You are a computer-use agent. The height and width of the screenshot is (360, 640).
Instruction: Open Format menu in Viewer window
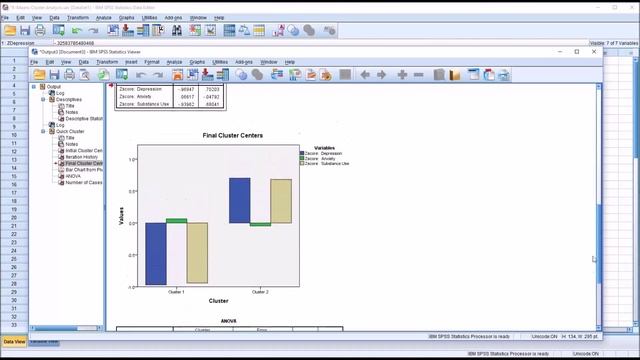point(151,62)
